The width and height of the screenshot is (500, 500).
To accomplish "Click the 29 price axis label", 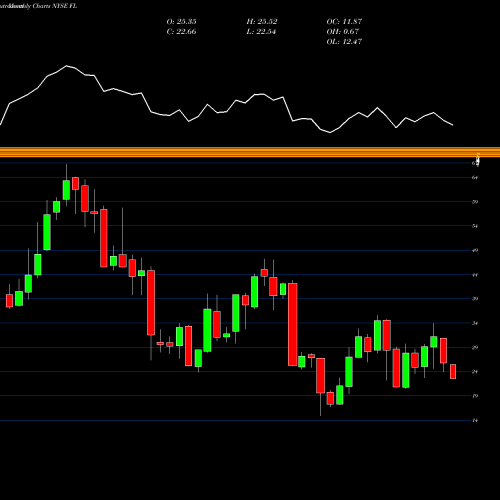I will tap(475, 347).
